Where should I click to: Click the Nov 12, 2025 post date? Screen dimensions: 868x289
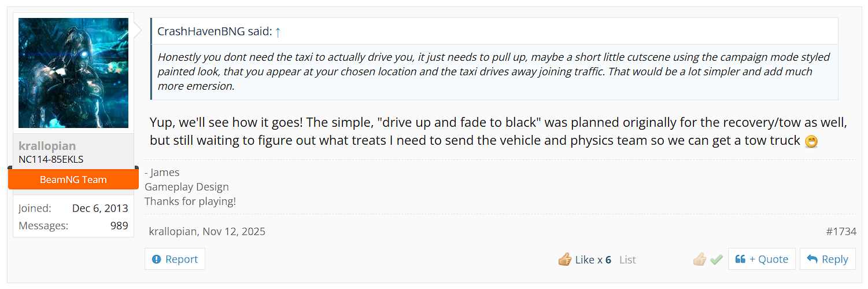coord(234,232)
